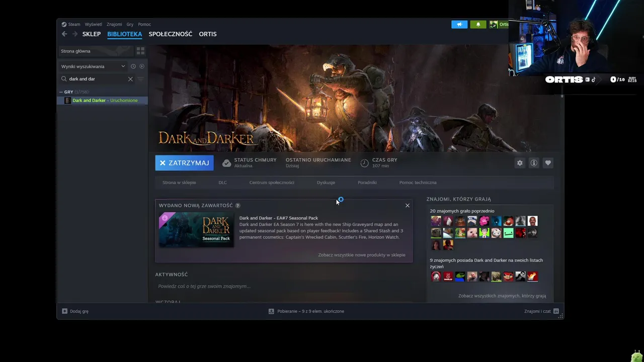Click the OSTATNIO URUCHAMIANE label
Viewport: 644px width, 362px height.
click(318, 160)
